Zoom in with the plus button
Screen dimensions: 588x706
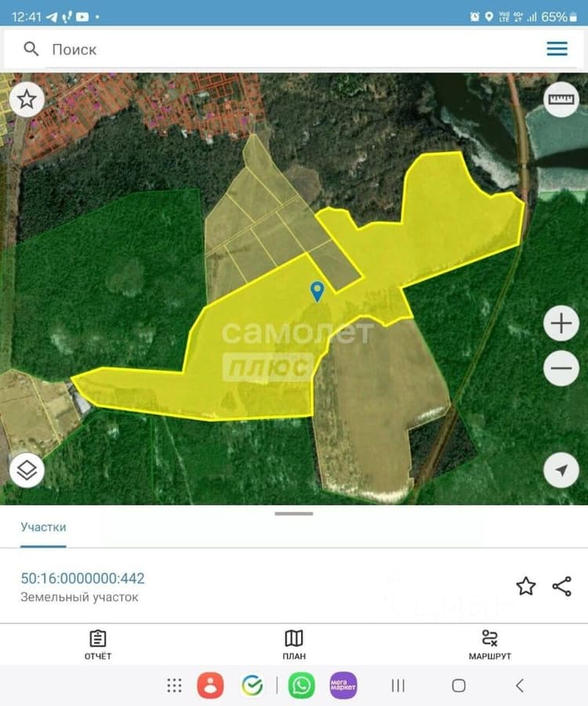pos(561,324)
